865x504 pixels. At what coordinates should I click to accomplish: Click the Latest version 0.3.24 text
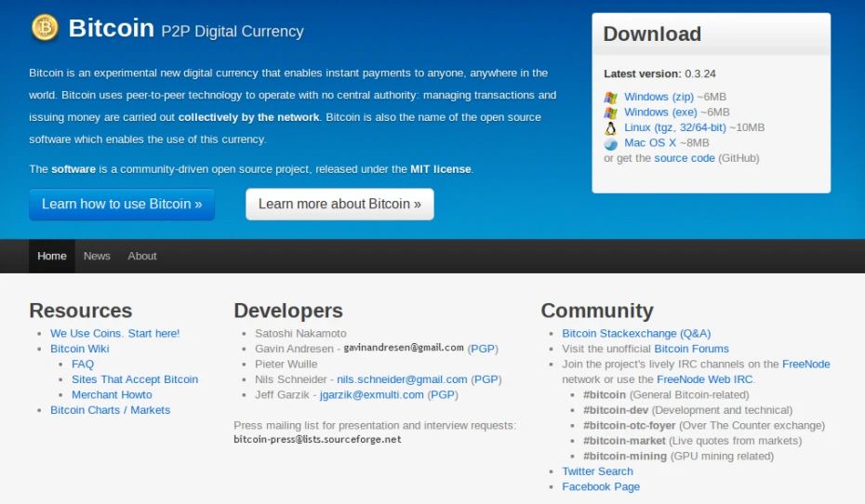(x=659, y=73)
